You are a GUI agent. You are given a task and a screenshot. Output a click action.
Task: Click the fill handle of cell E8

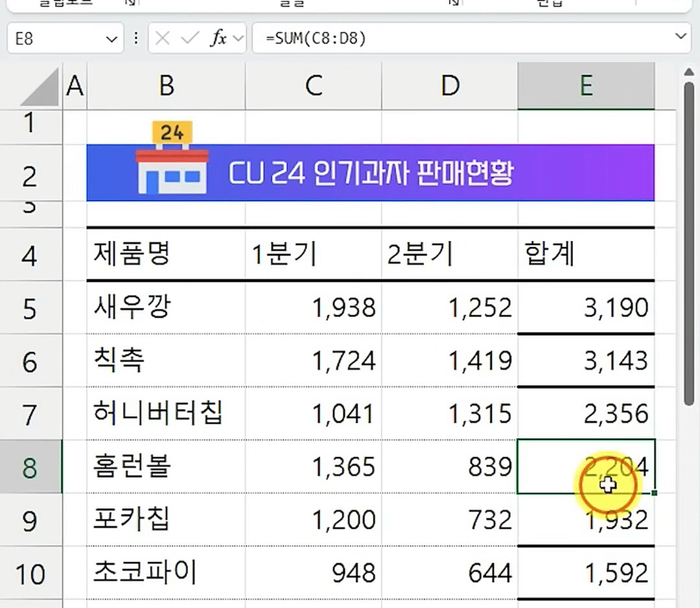point(654,493)
